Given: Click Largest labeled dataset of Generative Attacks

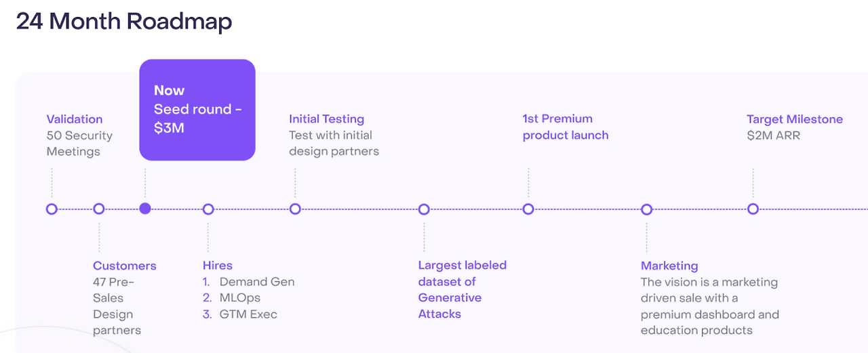Looking at the screenshot, I should click(462, 289).
